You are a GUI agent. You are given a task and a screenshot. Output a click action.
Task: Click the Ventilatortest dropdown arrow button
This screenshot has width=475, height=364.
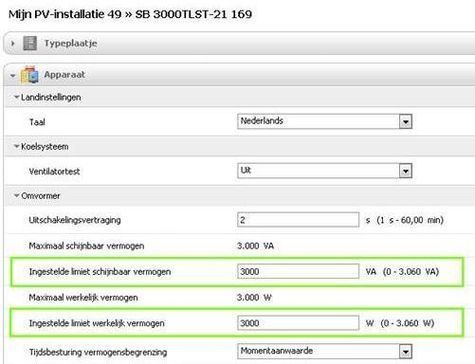[406, 171]
